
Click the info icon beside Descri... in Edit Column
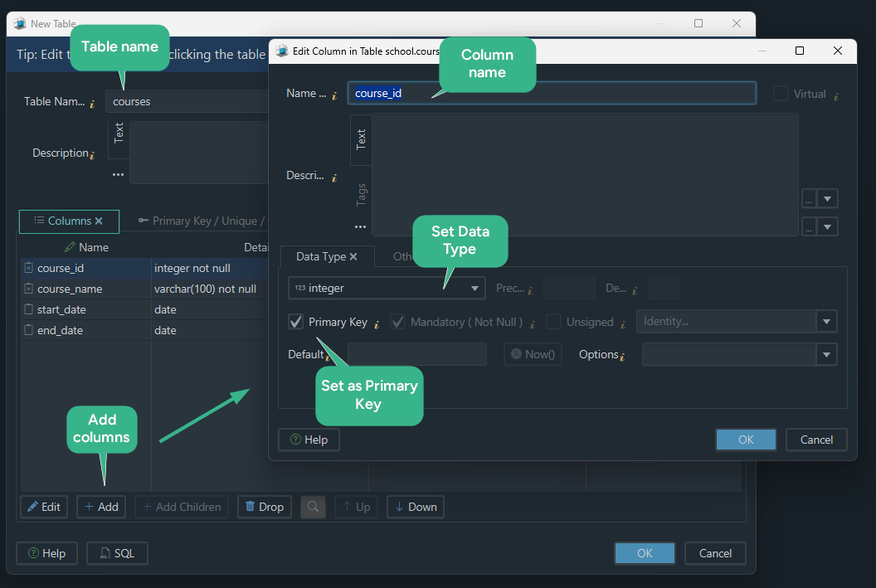point(334,177)
